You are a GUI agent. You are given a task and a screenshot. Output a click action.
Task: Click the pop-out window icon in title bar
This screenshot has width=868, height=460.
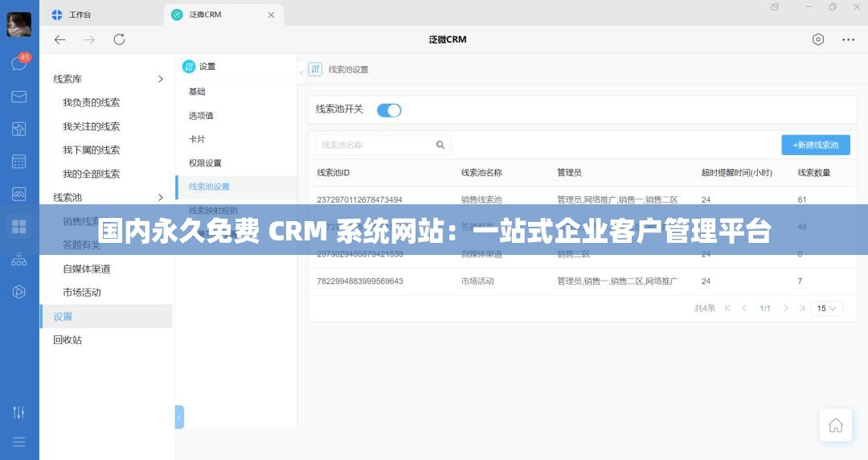coord(775,7)
